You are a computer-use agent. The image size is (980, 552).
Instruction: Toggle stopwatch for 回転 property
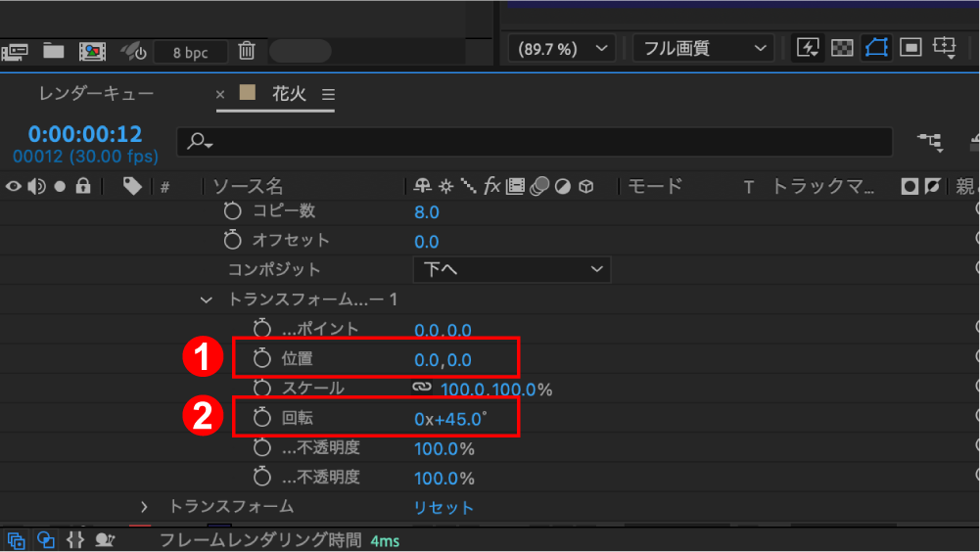tap(261, 418)
